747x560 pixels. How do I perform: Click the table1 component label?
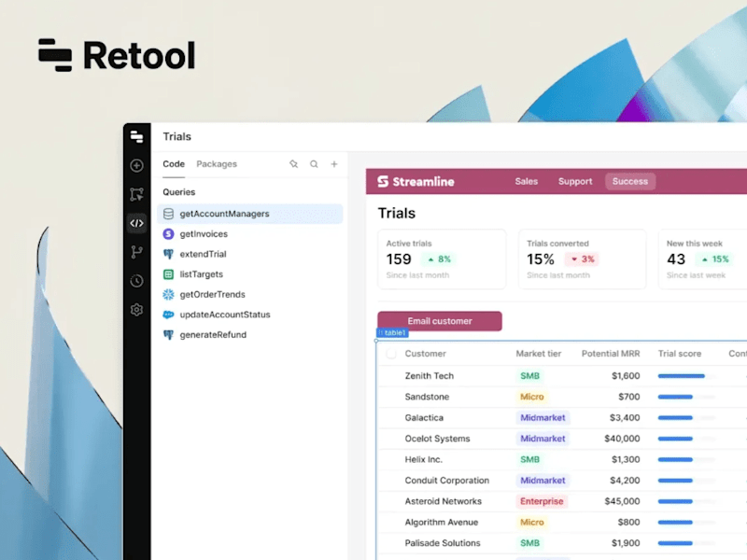(392, 332)
